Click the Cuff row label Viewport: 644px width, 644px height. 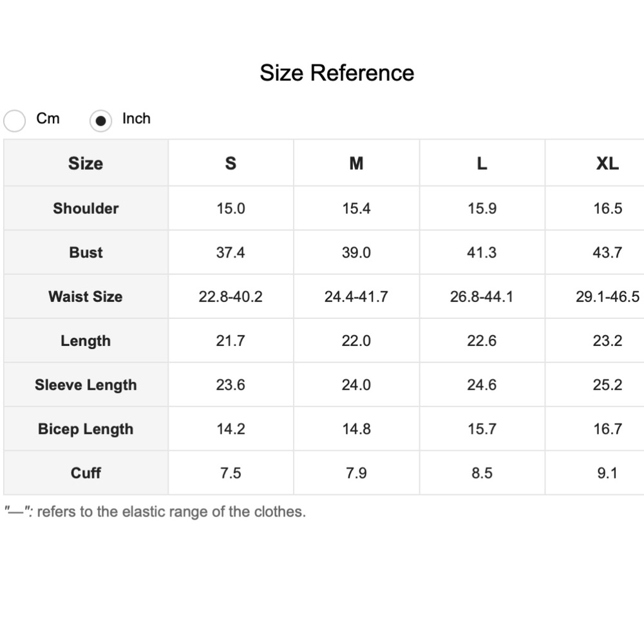86,473
